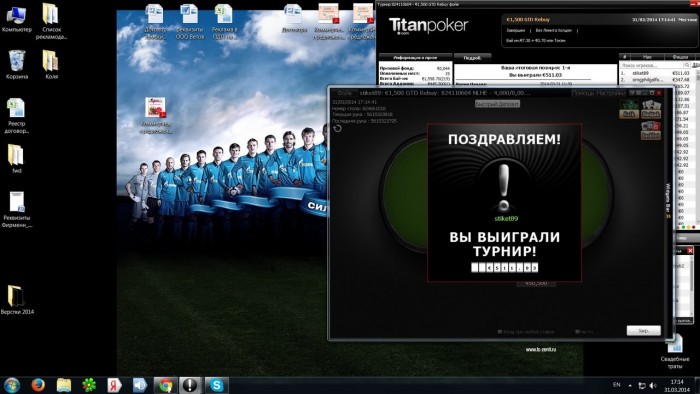Click the Быстрый Депозит button

(x=497, y=104)
